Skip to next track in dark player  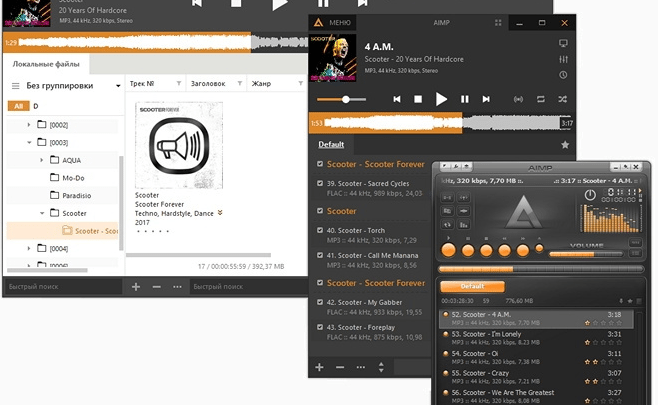486,99
